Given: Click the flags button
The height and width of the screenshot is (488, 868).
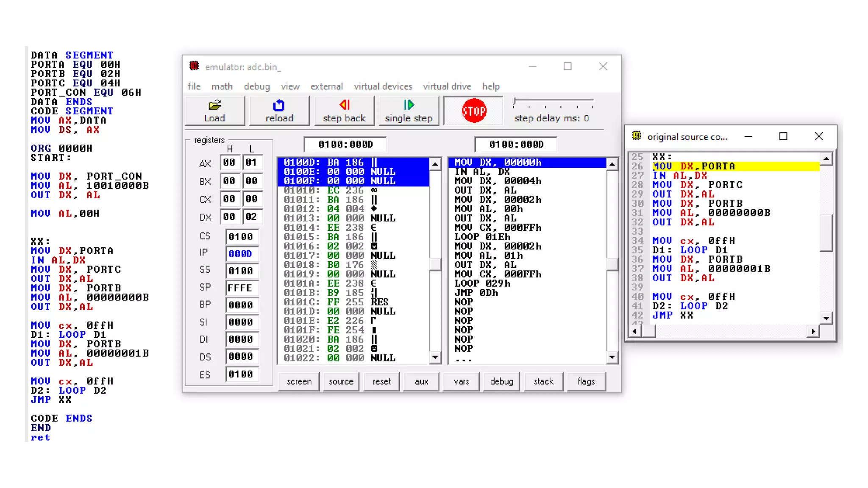Looking at the screenshot, I should point(586,381).
